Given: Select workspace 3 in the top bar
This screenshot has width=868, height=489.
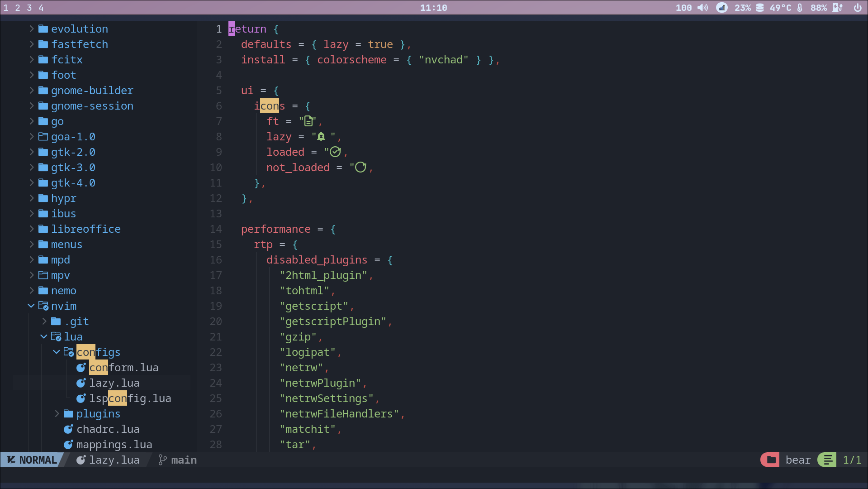Looking at the screenshot, I should coord(29,7).
